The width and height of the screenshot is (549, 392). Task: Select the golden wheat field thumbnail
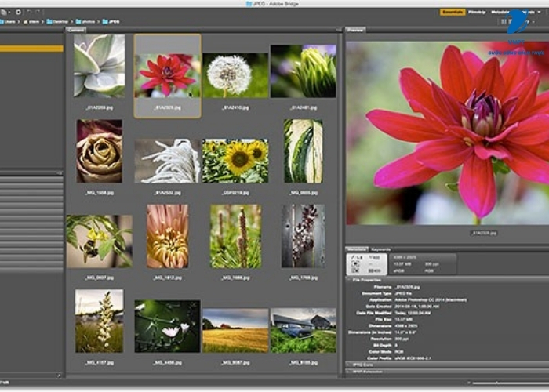tap(235, 330)
